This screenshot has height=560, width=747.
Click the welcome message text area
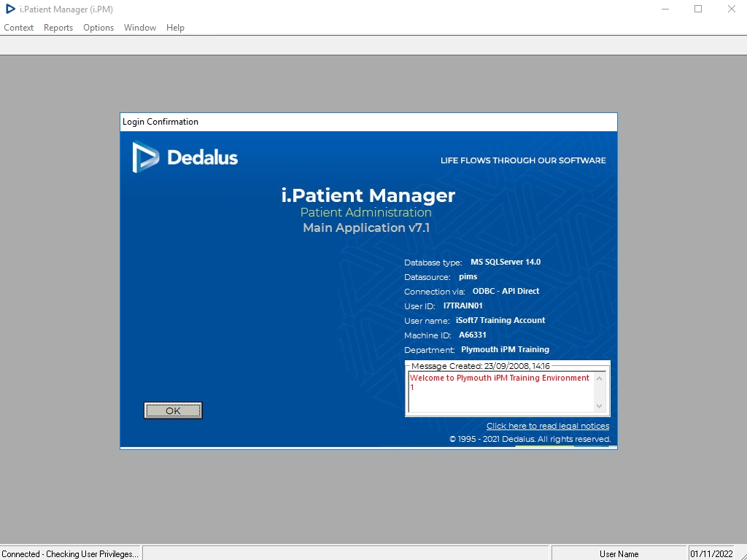pyautogui.click(x=502, y=392)
